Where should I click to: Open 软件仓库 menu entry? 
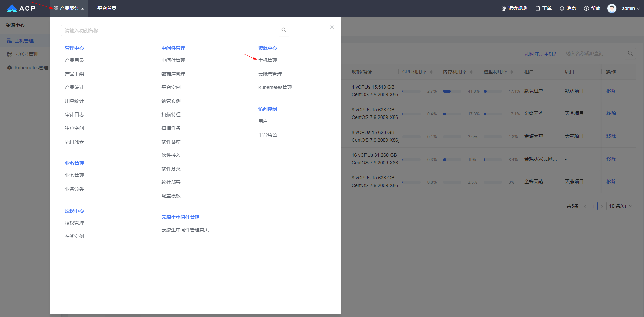click(171, 142)
